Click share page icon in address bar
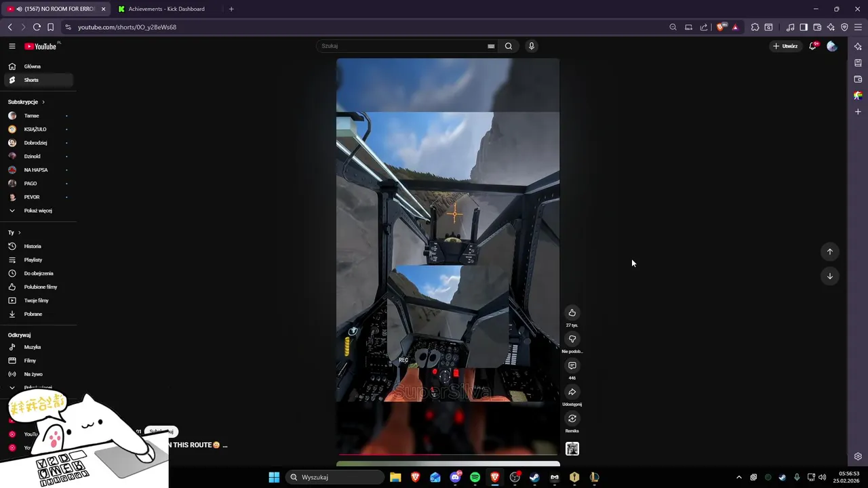Viewport: 868px width, 488px height. point(704,27)
